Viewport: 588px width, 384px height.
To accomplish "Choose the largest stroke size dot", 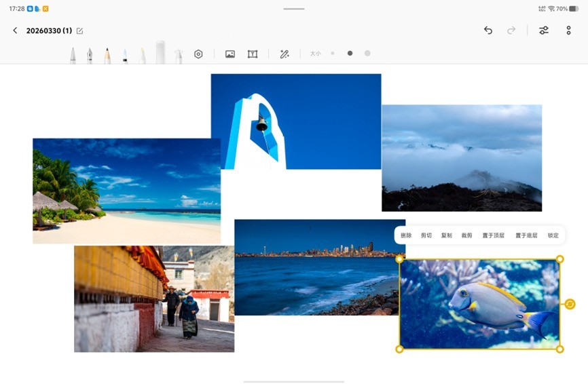I will pyautogui.click(x=367, y=53).
